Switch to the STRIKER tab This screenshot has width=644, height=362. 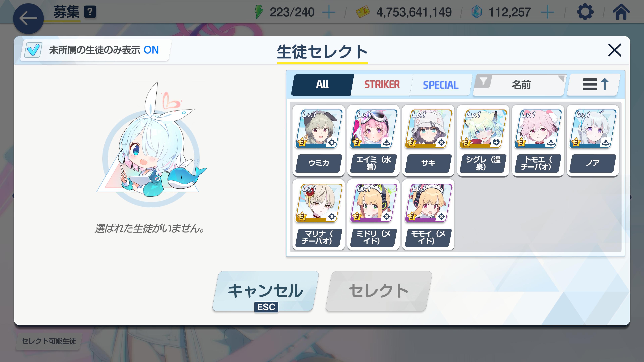point(382,85)
